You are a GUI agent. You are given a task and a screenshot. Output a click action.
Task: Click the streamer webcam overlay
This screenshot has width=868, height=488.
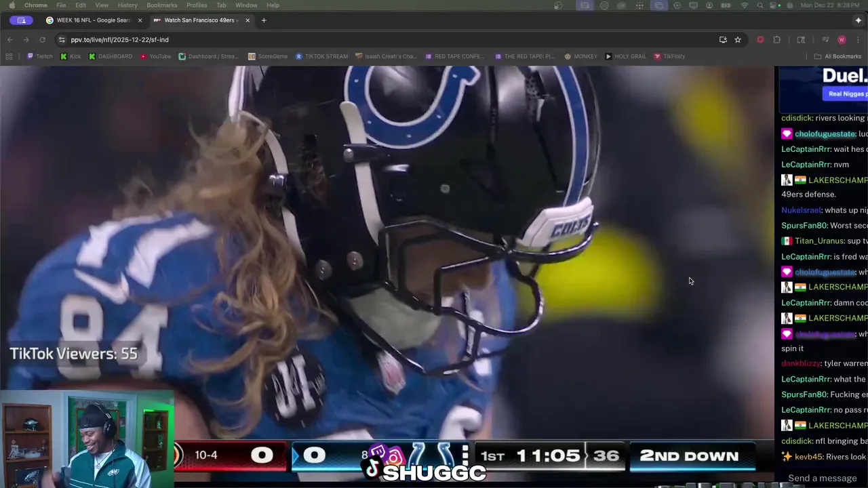coord(87,439)
